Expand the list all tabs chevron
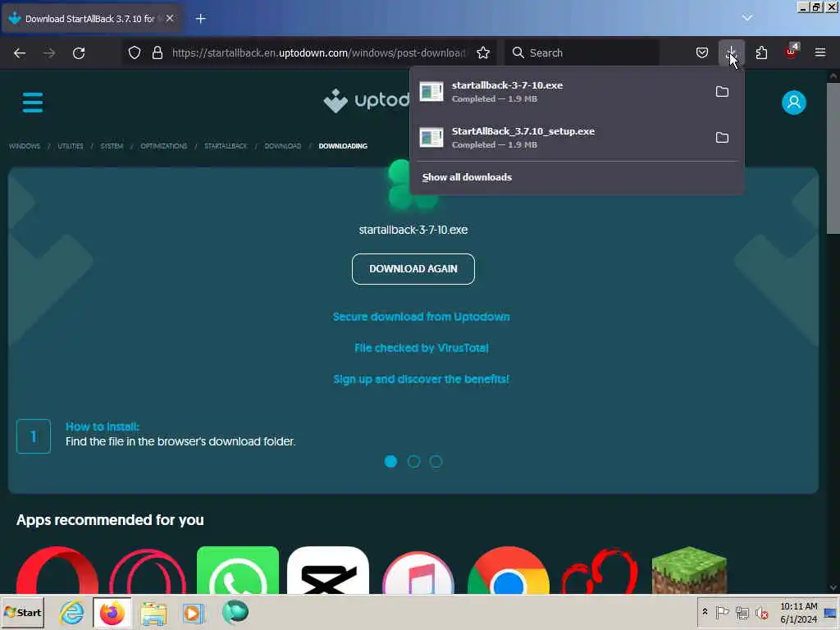The width and height of the screenshot is (840, 630). coord(746,18)
